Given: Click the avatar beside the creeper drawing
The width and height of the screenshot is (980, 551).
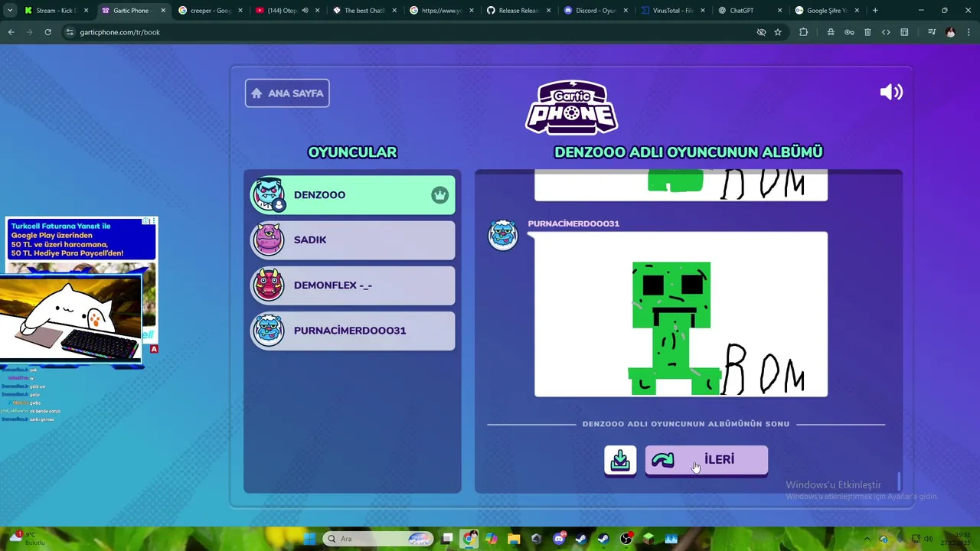Looking at the screenshot, I should coord(503,235).
